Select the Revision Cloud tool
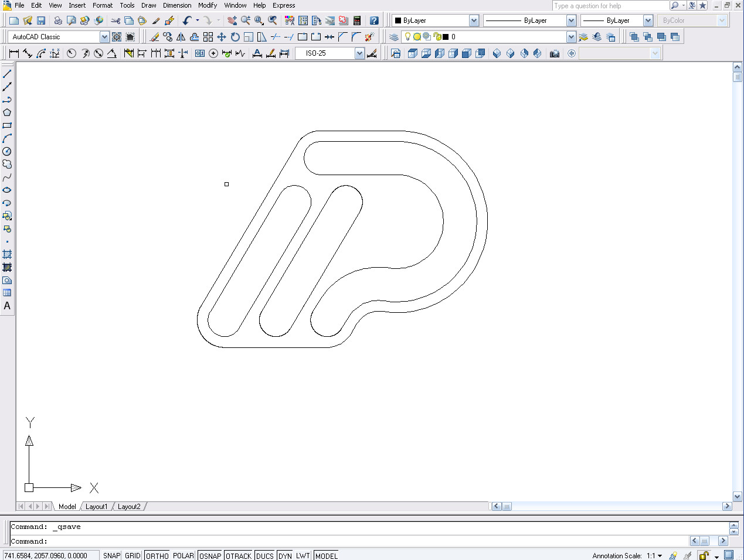This screenshot has width=744, height=560. point(7,164)
